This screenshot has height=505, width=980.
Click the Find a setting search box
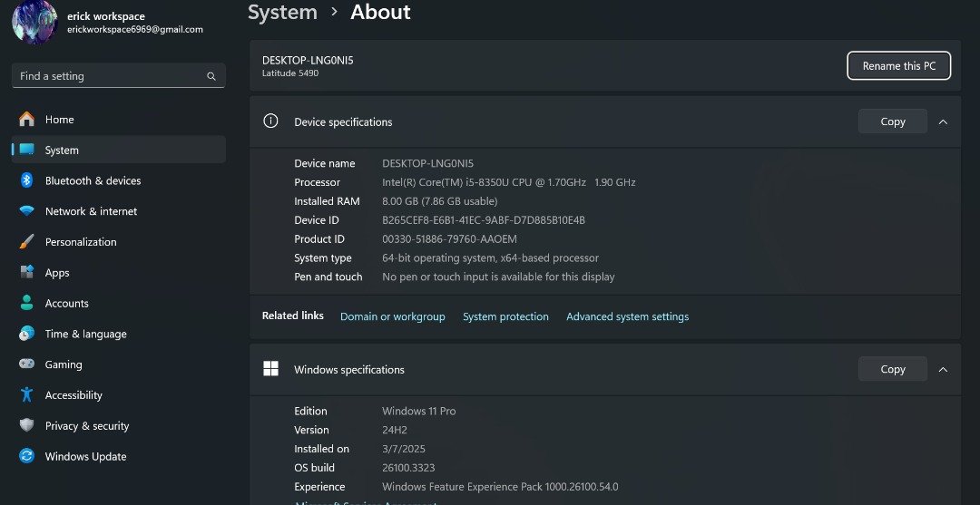click(119, 75)
